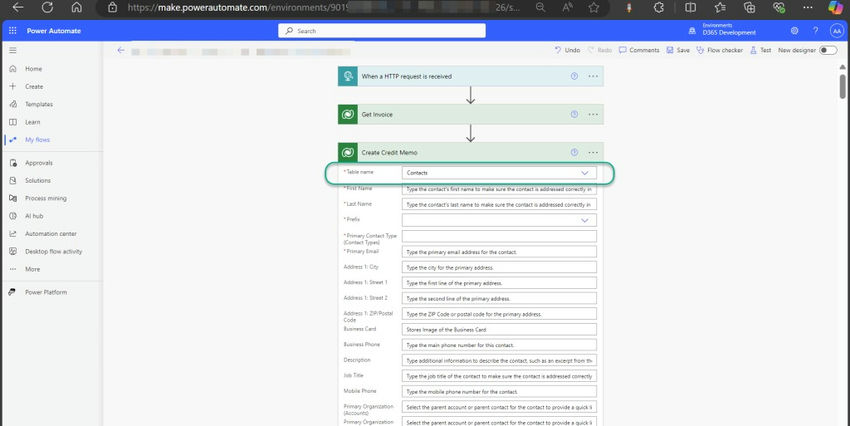
Task: Open ellipsis menu on HTTP request trigger
Action: coord(593,76)
